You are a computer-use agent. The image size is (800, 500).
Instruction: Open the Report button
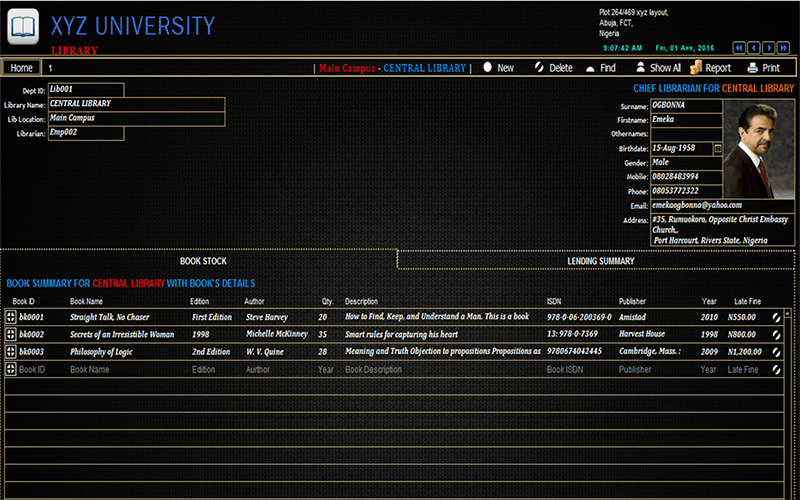711,68
